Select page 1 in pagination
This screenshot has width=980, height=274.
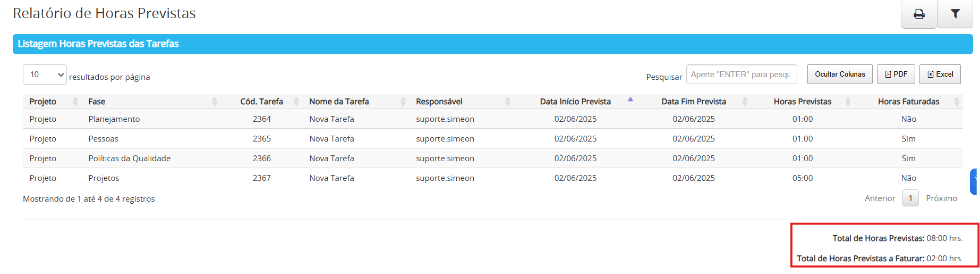tap(910, 198)
